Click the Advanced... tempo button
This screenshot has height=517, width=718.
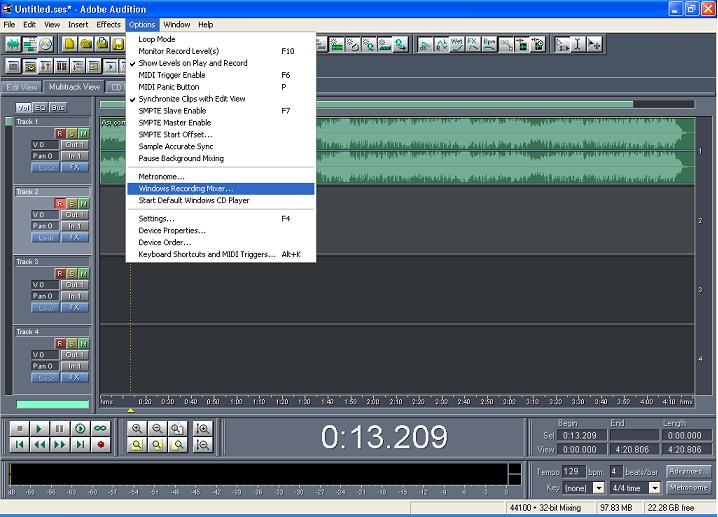(688, 471)
